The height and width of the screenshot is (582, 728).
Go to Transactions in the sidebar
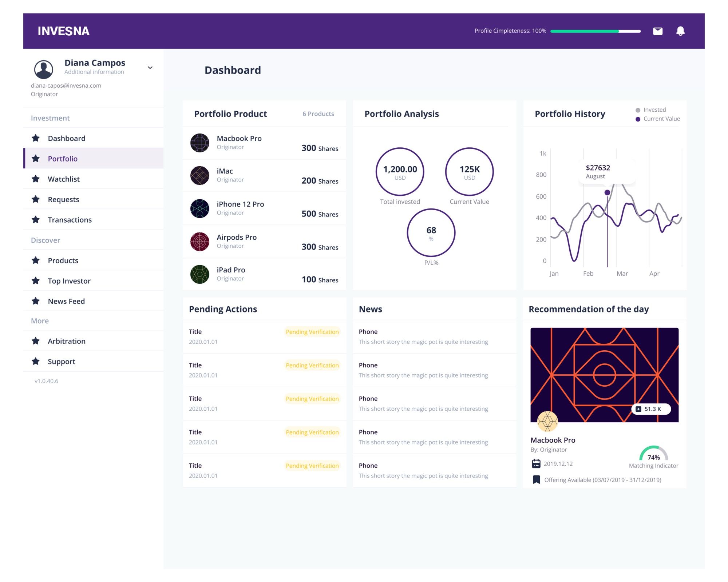tap(70, 220)
